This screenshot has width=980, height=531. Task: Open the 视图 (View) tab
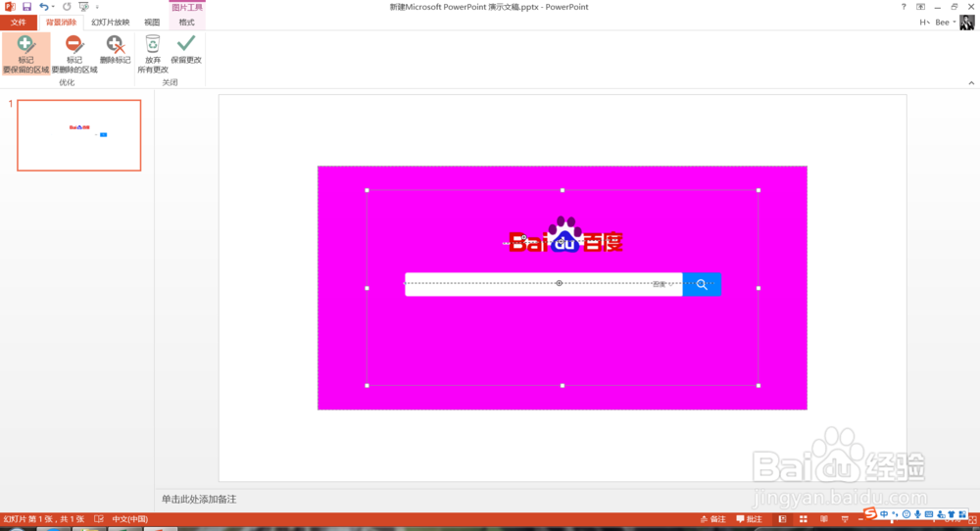point(152,23)
